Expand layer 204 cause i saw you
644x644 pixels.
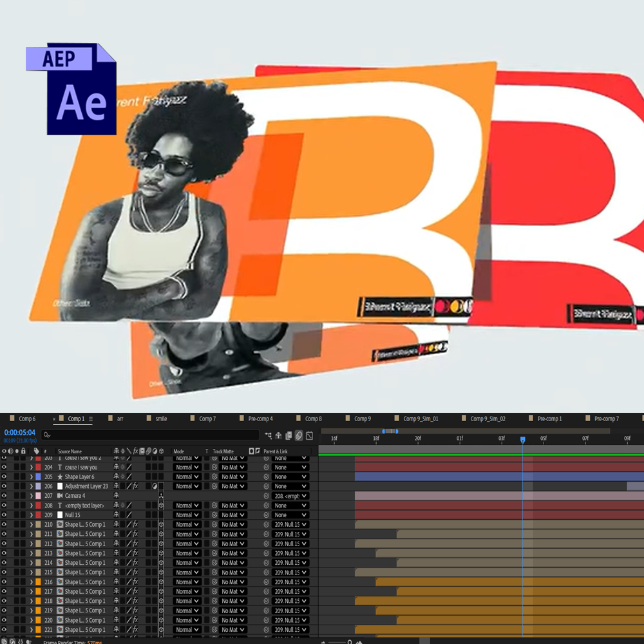pyautogui.click(x=31, y=468)
